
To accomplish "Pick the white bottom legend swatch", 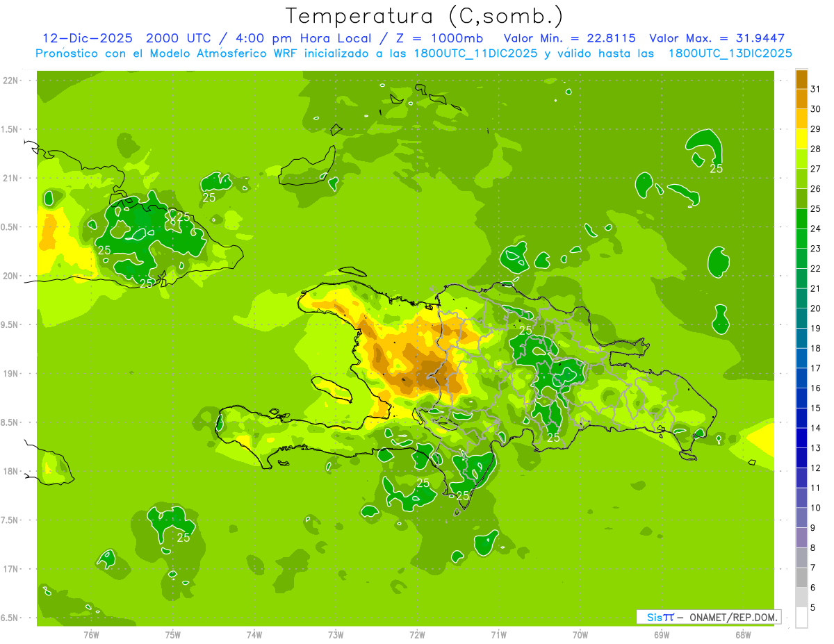I will [801, 618].
